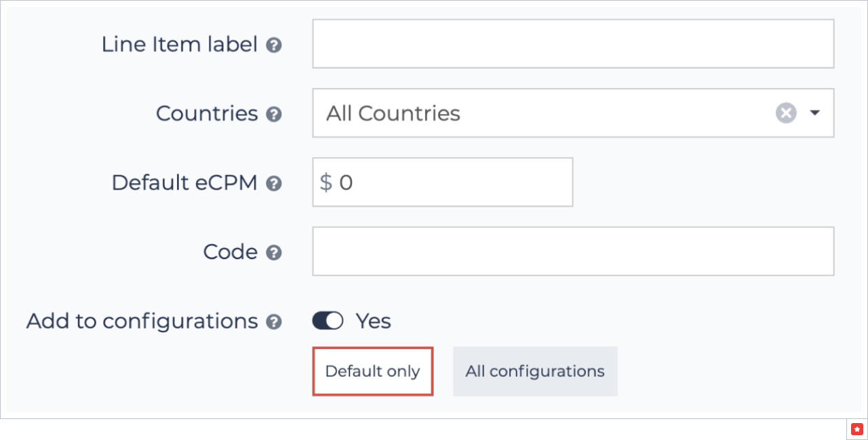The height and width of the screenshot is (440, 868).
Task: Select the Default only option
Action: (x=372, y=372)
